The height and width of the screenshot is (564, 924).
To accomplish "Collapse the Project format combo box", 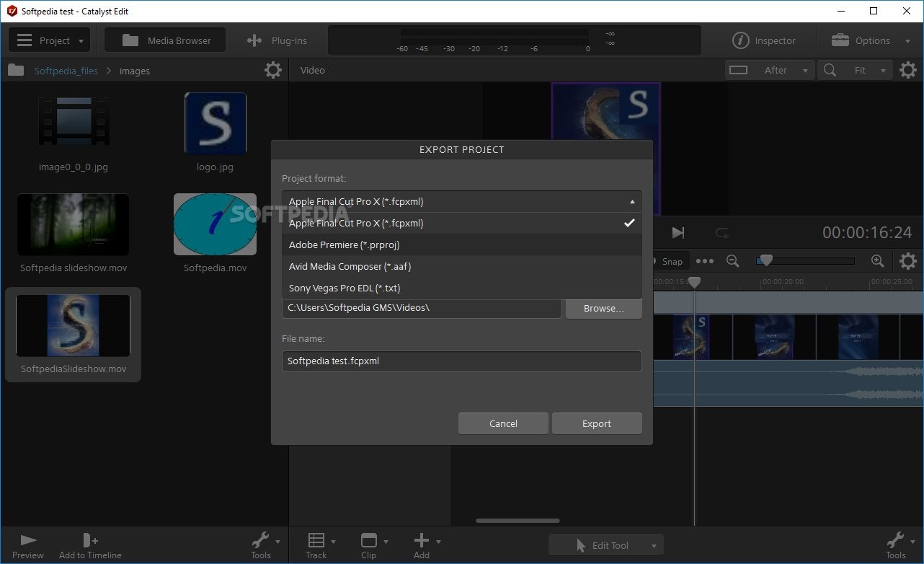I will (461, 202).
